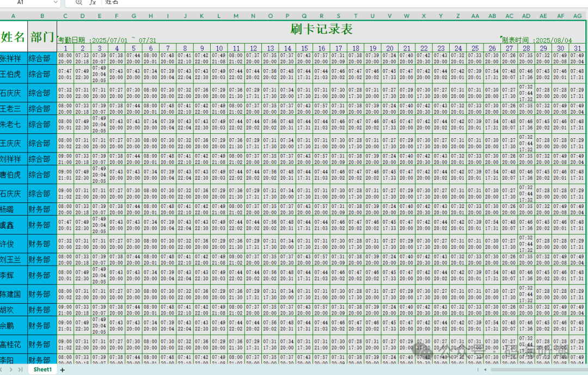Select the name cell 高桂花
The width and height of the screenshot is (588, 375).
tap(14, 345)
